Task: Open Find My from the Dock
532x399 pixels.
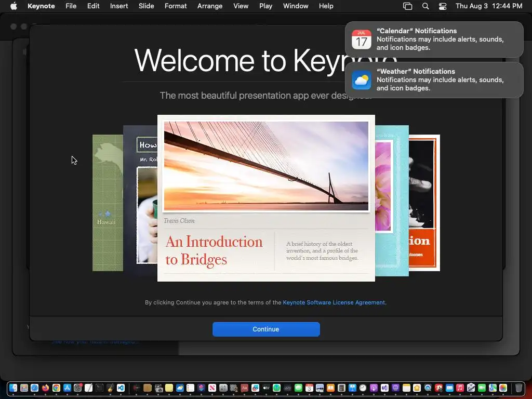Action: [x=276, y=388]
